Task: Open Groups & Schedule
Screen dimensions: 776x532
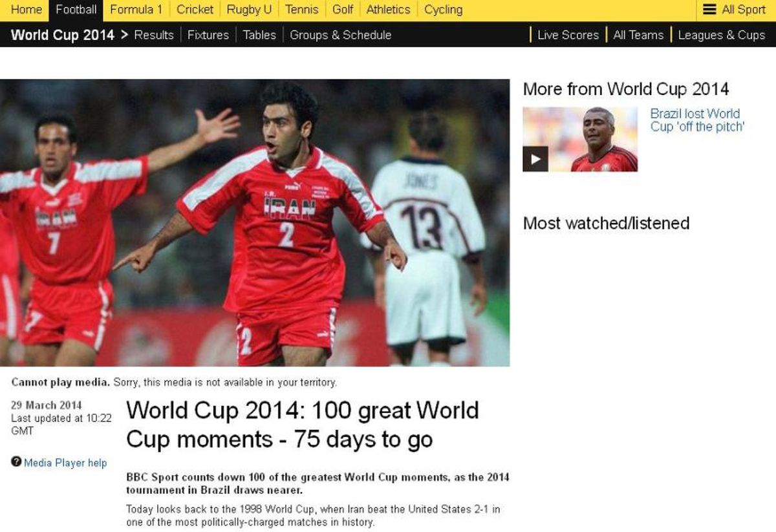Action: point(340,35)
